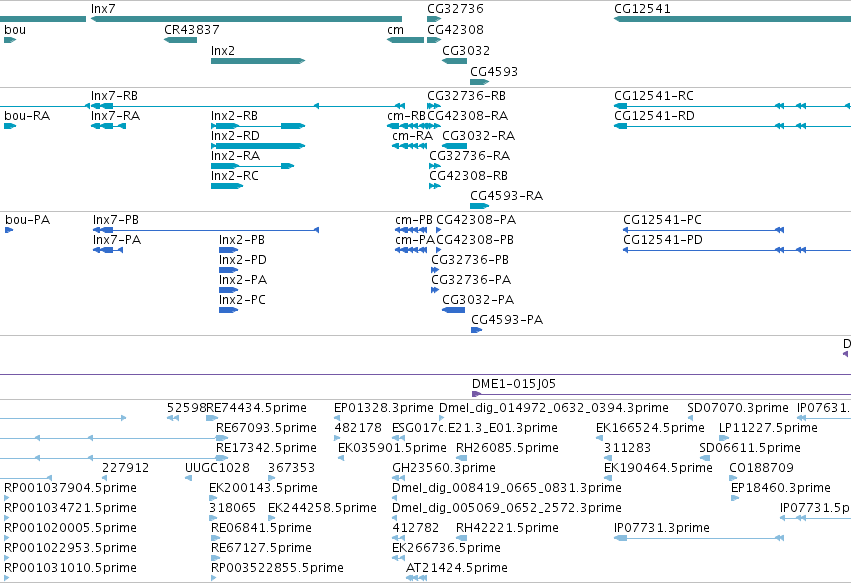This screenshot has height=583, width=851.
Task: Select EST RE67093.5prime
Action: pyautogui.click(x=221, y=438)
